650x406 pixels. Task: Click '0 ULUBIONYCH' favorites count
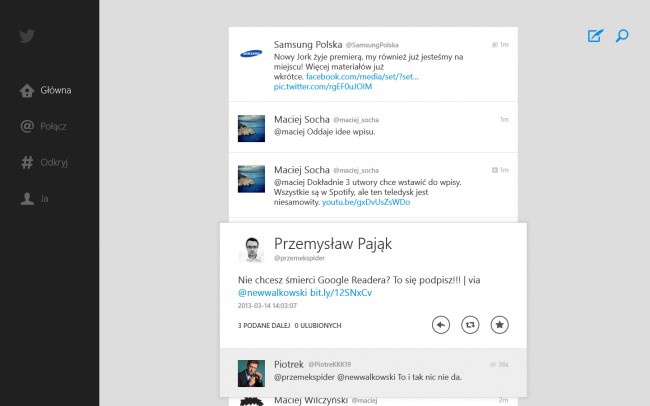(318, 326)
